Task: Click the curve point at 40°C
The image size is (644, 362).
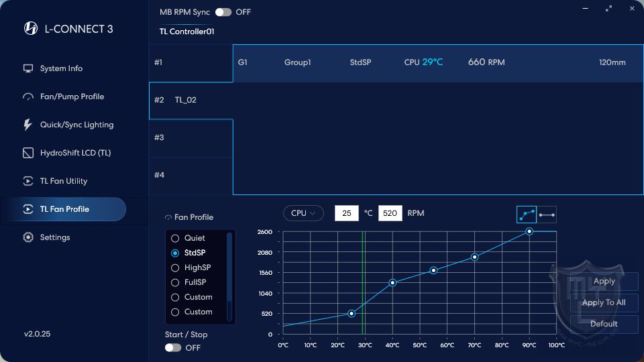Action: (392, 283)
